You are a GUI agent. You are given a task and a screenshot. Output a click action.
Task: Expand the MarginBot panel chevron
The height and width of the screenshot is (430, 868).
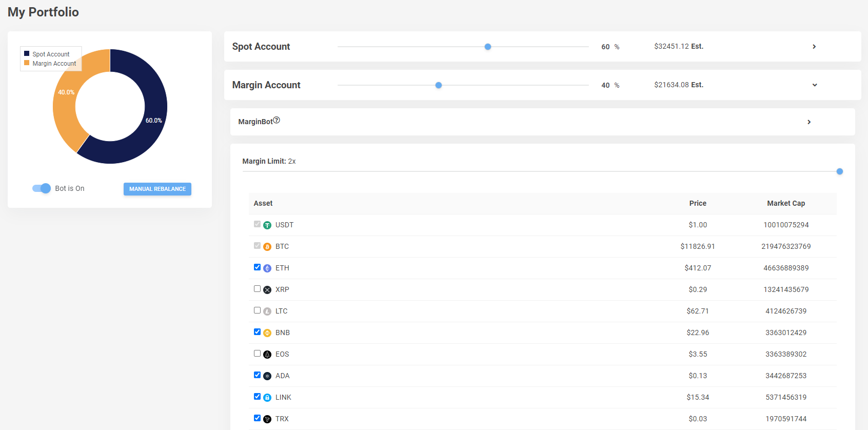tap(809, 122)
